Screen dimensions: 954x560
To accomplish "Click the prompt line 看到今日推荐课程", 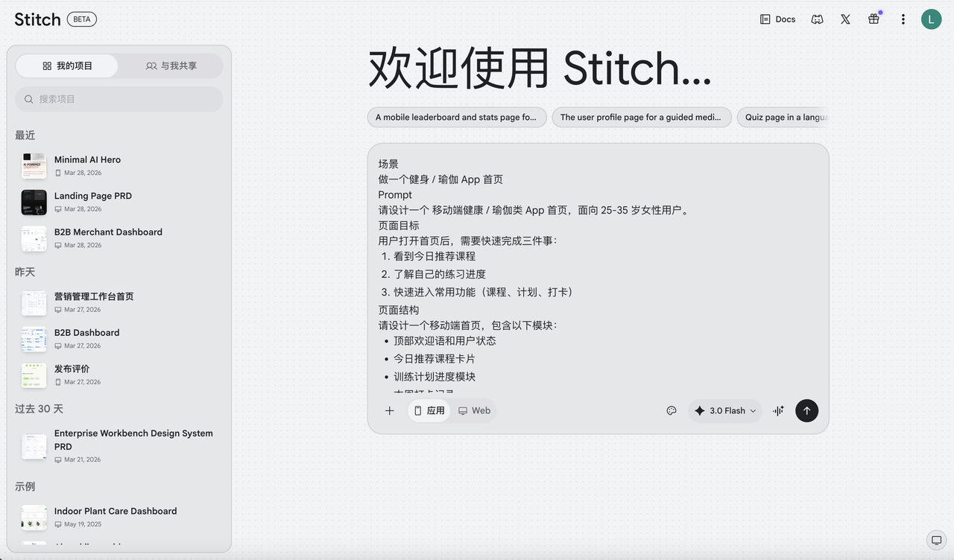I will [435, 256].
